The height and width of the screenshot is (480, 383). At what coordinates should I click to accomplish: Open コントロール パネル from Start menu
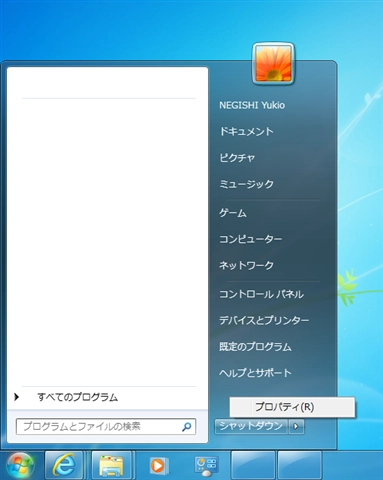tap(261, 294)
